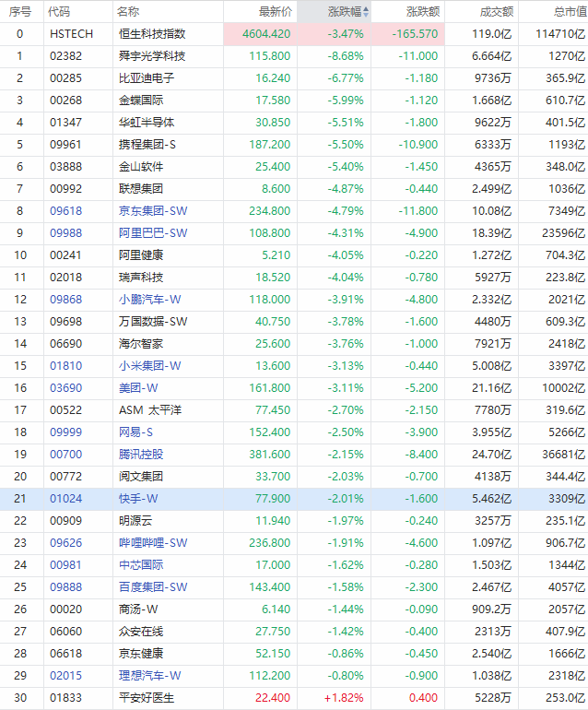
Task: Open 哔哩哔哩-SW stock link
Action: click(153, 543)
